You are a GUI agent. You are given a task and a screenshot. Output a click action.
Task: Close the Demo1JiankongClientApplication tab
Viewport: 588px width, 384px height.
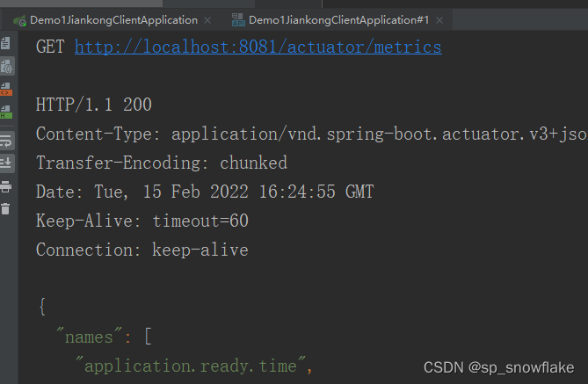coord(207,20)
